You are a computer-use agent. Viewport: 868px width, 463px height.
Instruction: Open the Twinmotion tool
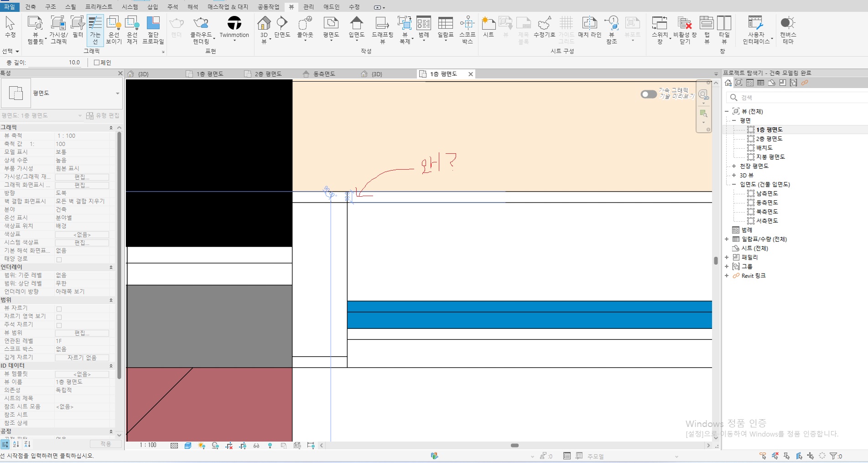(x=234, y=27)
